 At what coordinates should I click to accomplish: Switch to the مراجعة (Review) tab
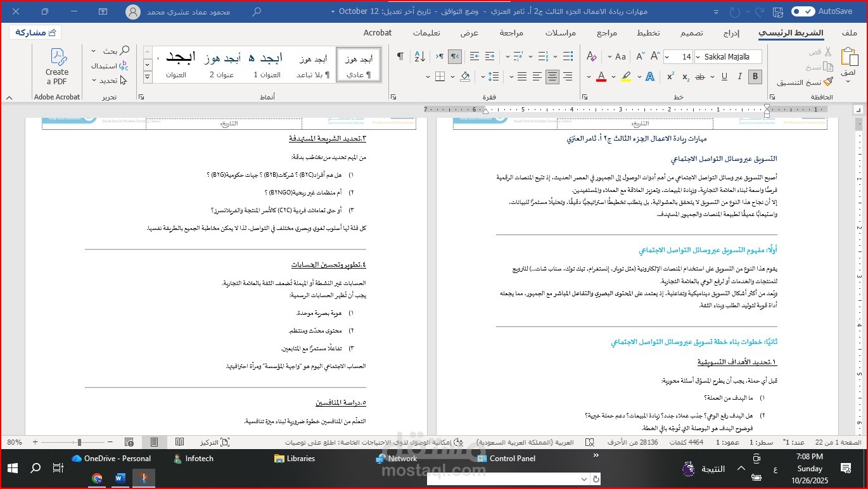(511, 33)
